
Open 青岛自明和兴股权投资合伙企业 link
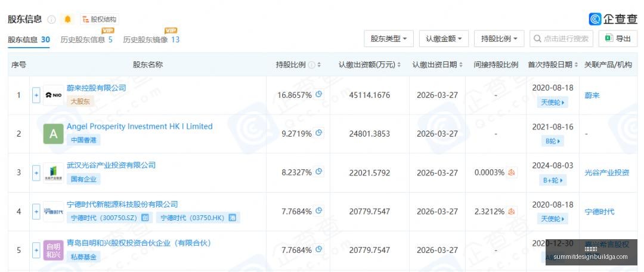coord(139,243)
